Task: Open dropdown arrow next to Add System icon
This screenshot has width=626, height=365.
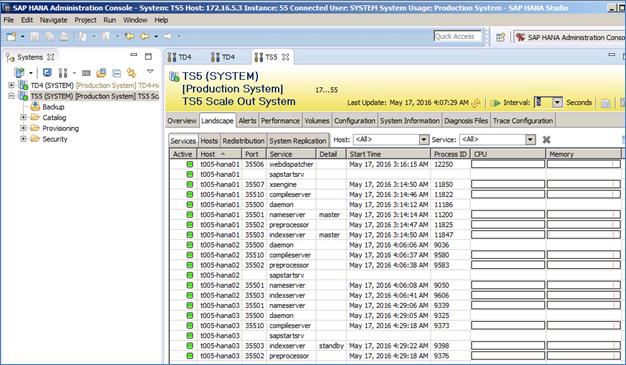Action: point(30,73)
